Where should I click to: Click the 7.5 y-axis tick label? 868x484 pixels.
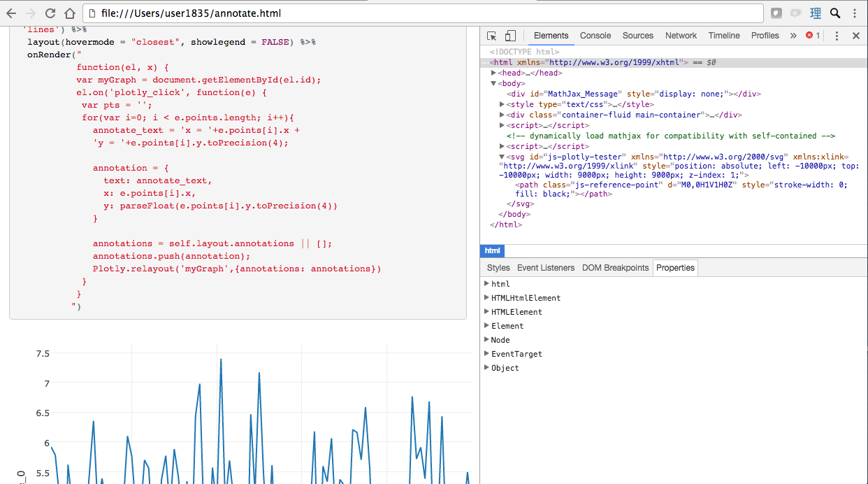click(x=43, y=353)
